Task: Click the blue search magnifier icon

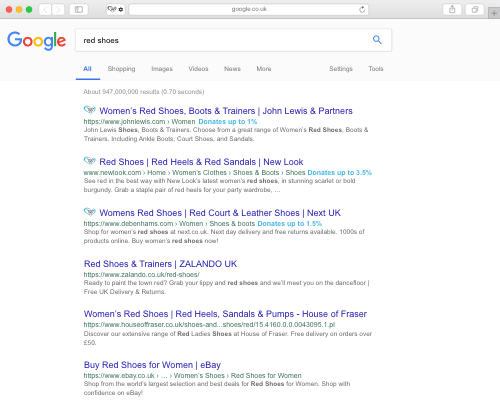Action: coord(377,40)
